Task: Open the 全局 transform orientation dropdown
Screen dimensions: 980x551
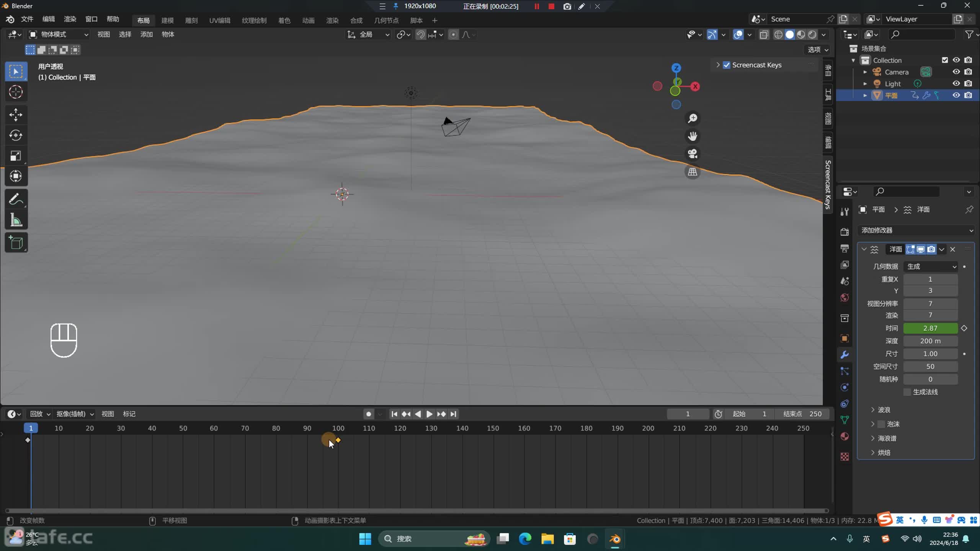Action: pos(368,34)
